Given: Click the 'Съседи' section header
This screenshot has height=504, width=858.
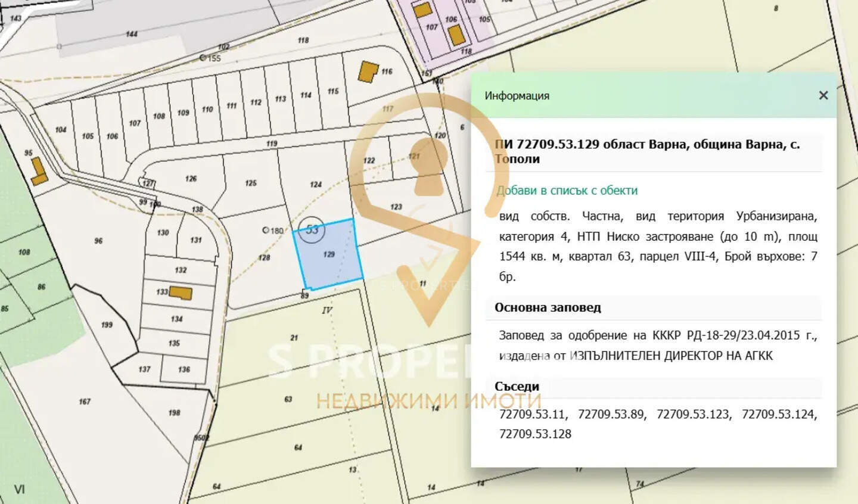Looking at the screenshot, I should pos(517,386).
